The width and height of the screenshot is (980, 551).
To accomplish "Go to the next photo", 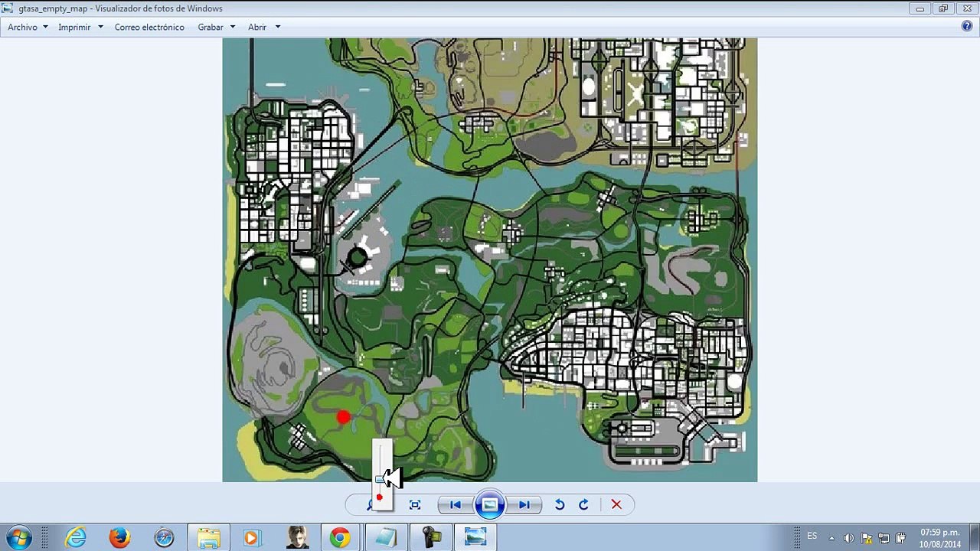I will [524, 504].
